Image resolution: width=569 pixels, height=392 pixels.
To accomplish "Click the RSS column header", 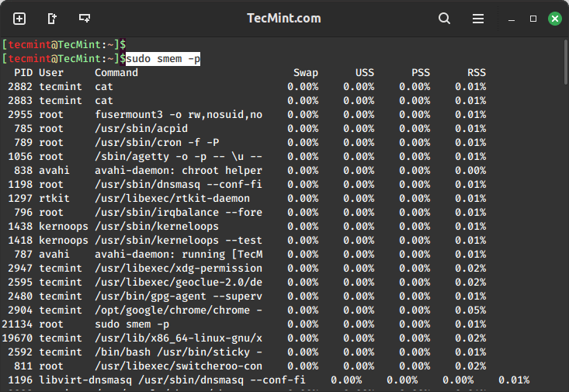I will pos(476,72).
